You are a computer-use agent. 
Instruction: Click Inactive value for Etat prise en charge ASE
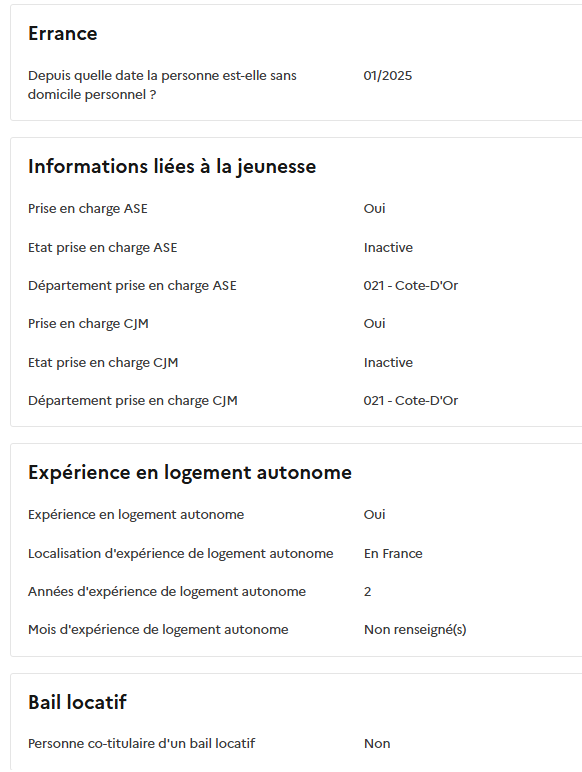(388, 248)
